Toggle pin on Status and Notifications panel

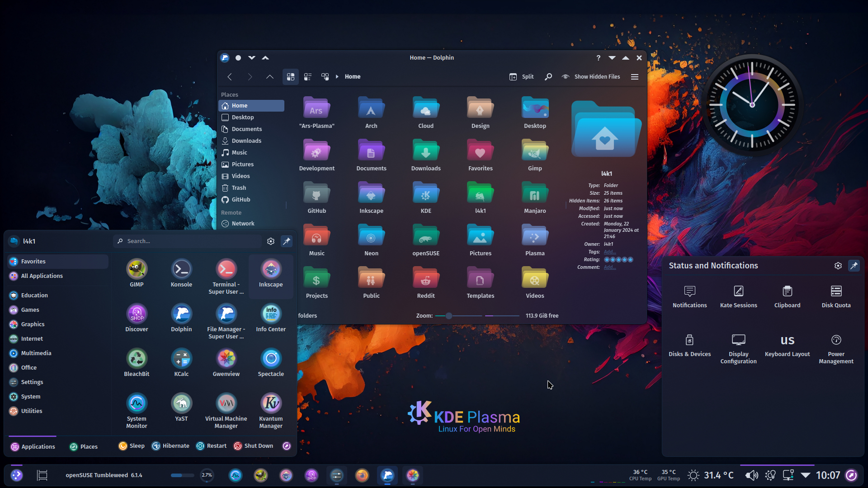click(854, 266)
